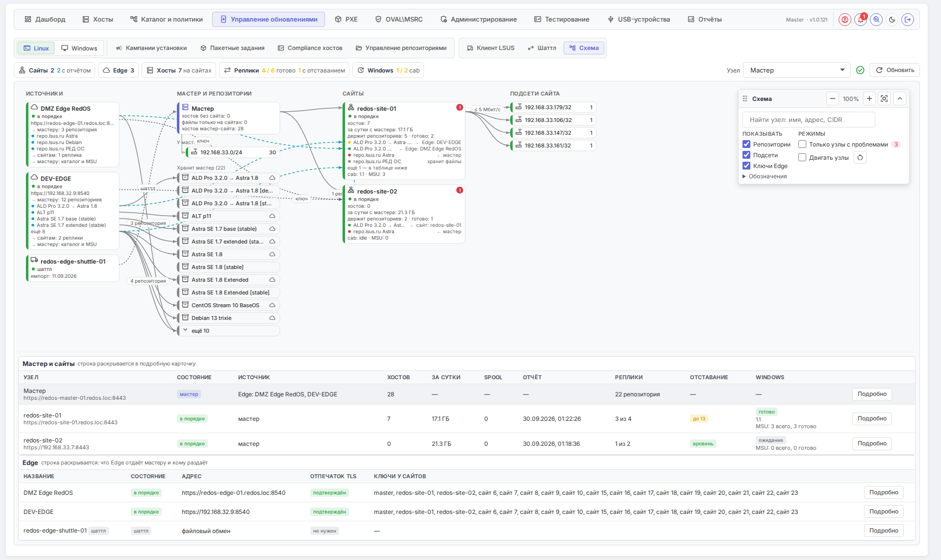Click the drag handle of Схема panel
Screen dimensions: 941x560
[745, 98]
